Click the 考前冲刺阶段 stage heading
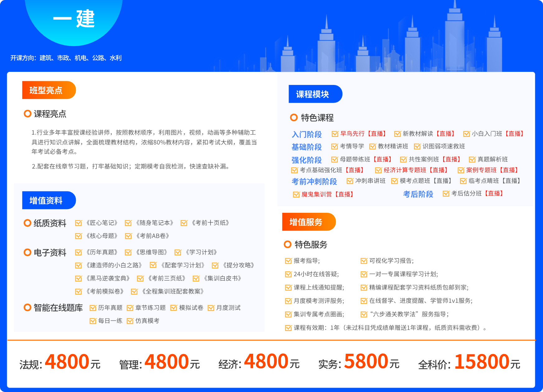The image size is (543, 392). coord(314,181)
